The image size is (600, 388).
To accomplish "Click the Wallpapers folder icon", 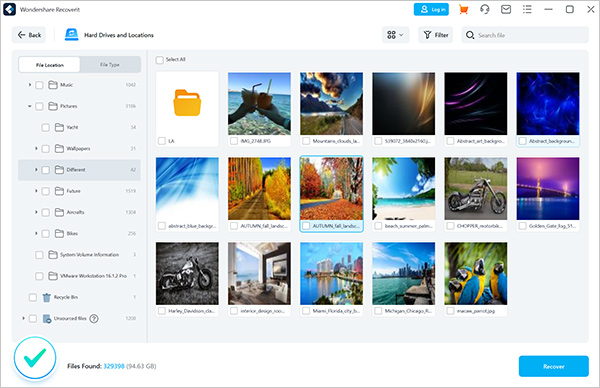I will pos(59,148).
